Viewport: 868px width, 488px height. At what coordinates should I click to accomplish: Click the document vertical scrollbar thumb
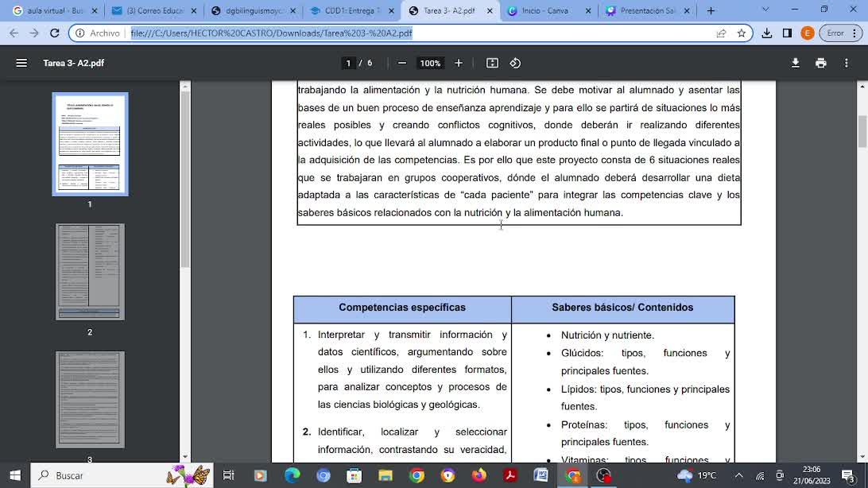pos(862,131)
